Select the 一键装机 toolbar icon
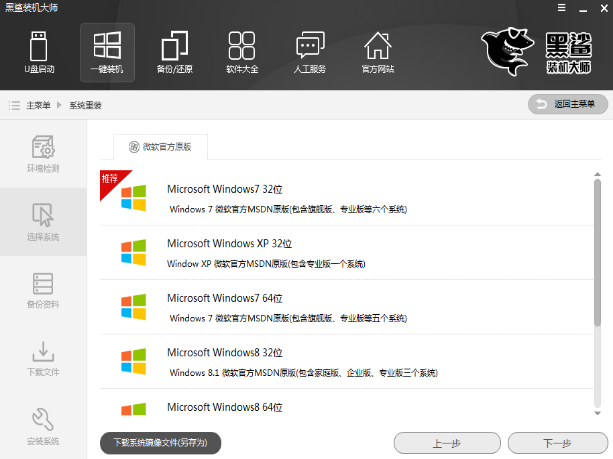The width and height of the screenshot is (613, 459). pyautogui.click(x=107, y=52)
